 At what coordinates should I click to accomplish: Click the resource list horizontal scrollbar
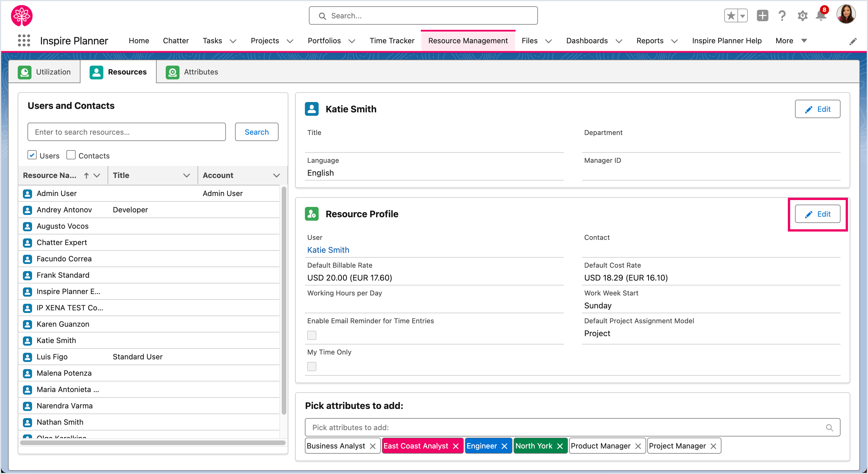point(153,443)
